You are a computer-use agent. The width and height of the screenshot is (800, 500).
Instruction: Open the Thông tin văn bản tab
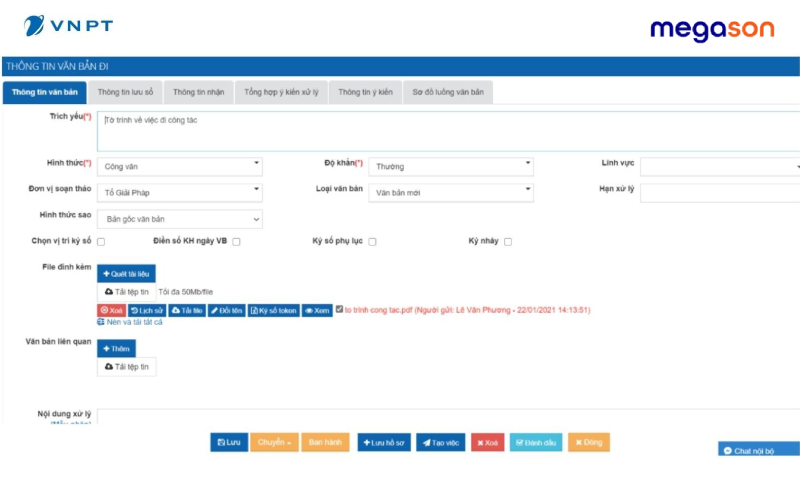(44, 92)
